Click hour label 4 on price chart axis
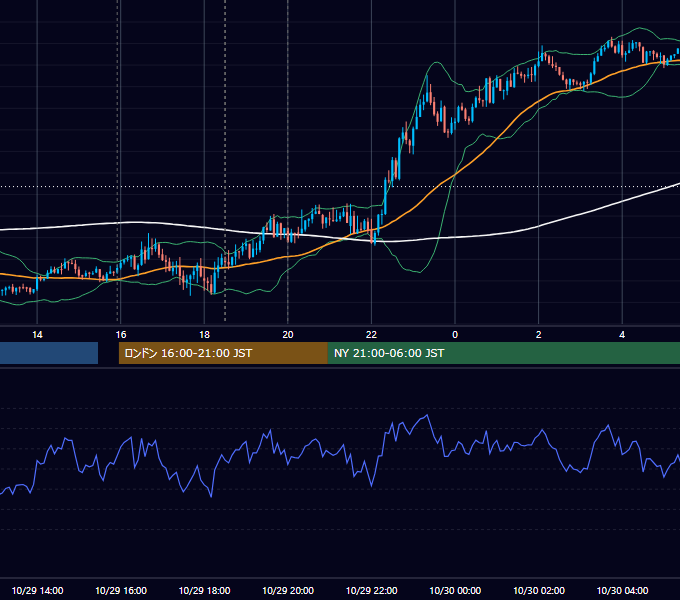This screenshot has width=680, height=600. point(622,335)
